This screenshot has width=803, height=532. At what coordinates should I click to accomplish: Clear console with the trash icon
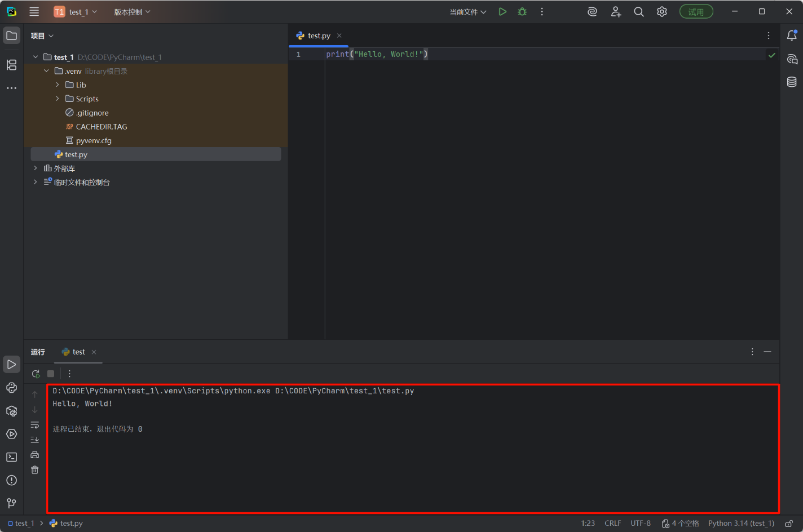(35, 470)
